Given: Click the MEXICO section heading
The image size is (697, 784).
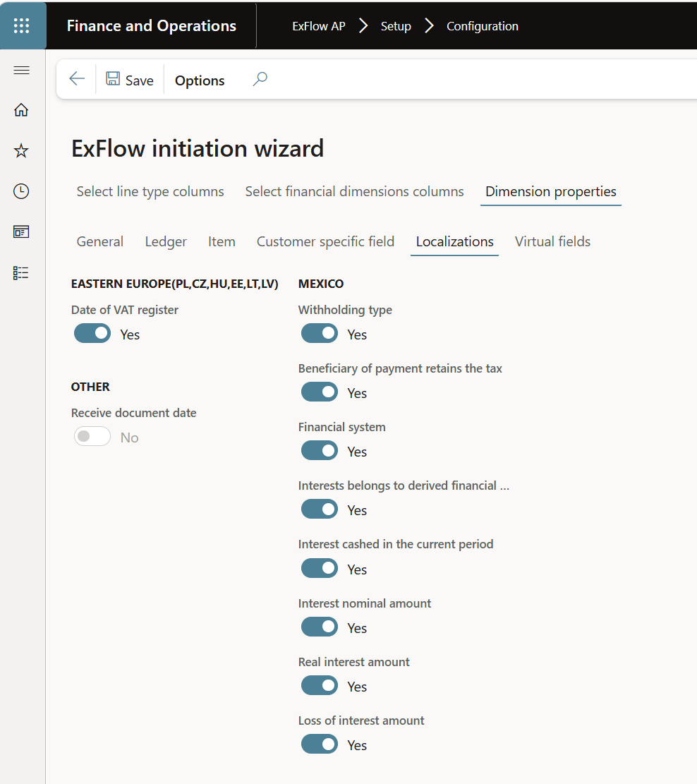Looking at the screenshot, I should point(321,284).
